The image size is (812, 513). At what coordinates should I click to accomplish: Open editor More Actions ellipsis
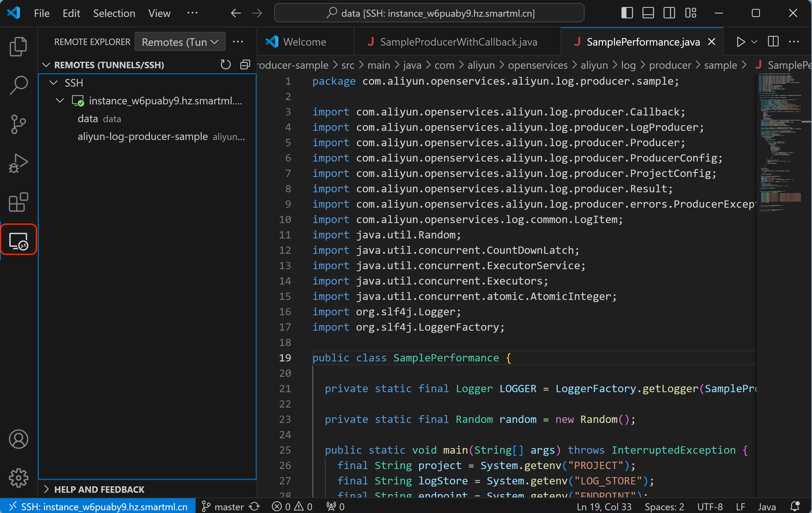click(794, 42)
